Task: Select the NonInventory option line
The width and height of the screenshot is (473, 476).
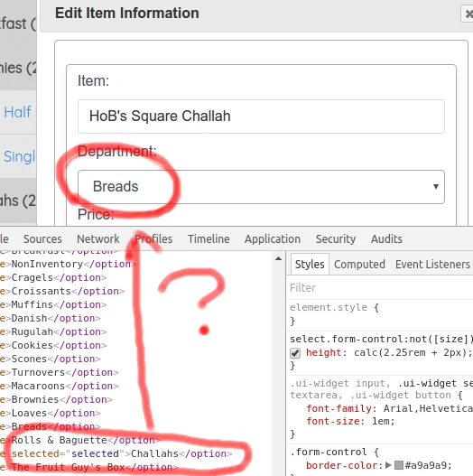Action: click(68, 264)
